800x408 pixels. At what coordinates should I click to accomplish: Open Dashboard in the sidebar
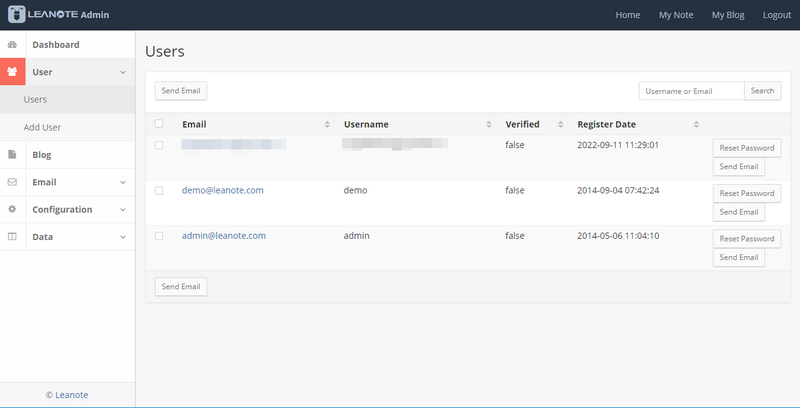click(x=67, y=45)
